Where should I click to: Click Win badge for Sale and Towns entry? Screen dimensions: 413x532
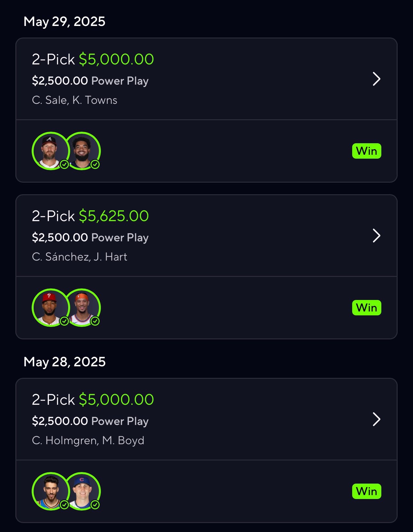367,151
